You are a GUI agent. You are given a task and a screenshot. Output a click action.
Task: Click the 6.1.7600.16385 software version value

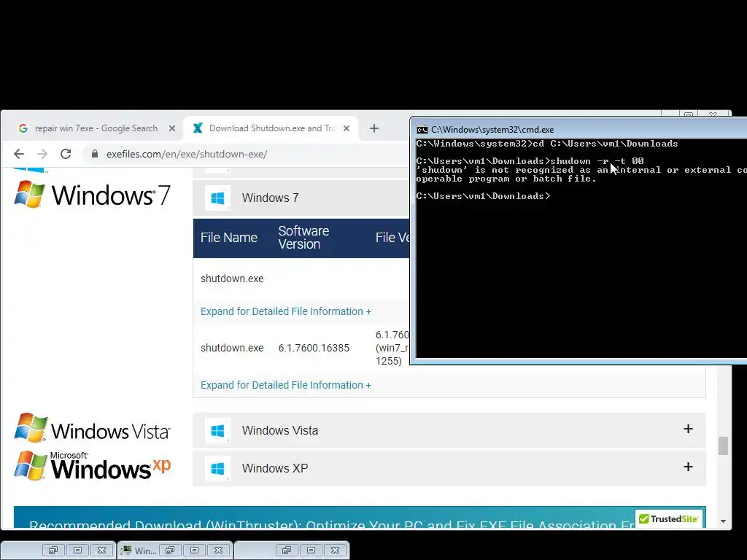click(x=314, y=348)
